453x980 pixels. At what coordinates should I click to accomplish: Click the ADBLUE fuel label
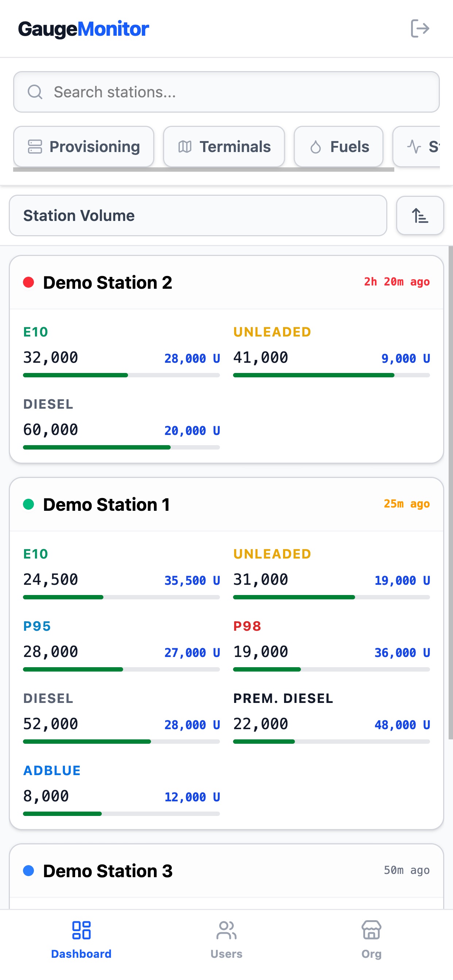point(52,771)
